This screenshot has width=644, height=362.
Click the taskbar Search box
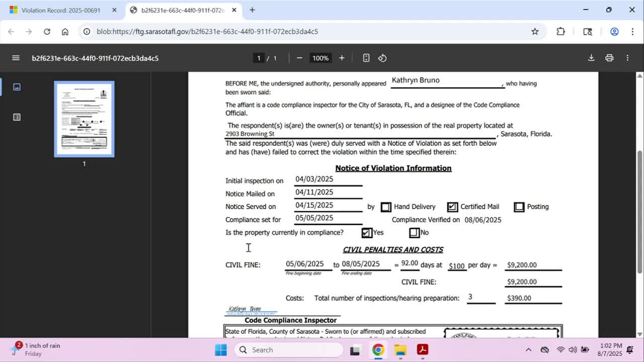[288, 350]
